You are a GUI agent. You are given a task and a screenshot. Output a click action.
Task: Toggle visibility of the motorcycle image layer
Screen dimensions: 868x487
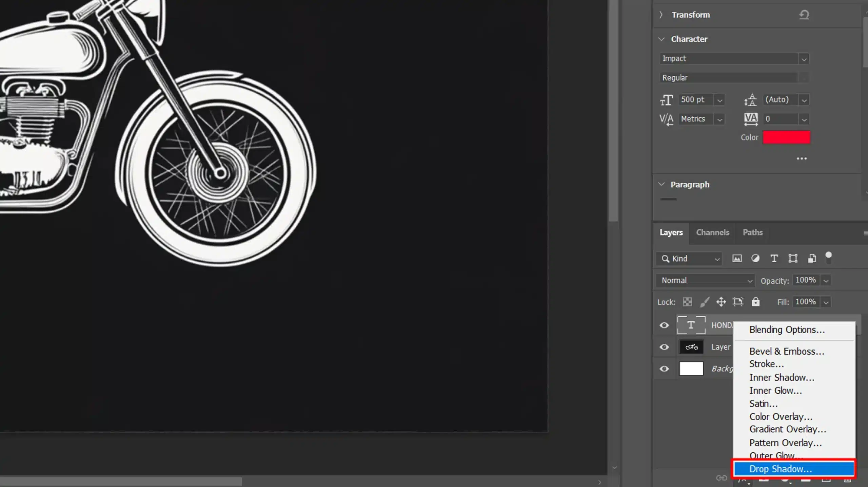(x=664, y=347)
